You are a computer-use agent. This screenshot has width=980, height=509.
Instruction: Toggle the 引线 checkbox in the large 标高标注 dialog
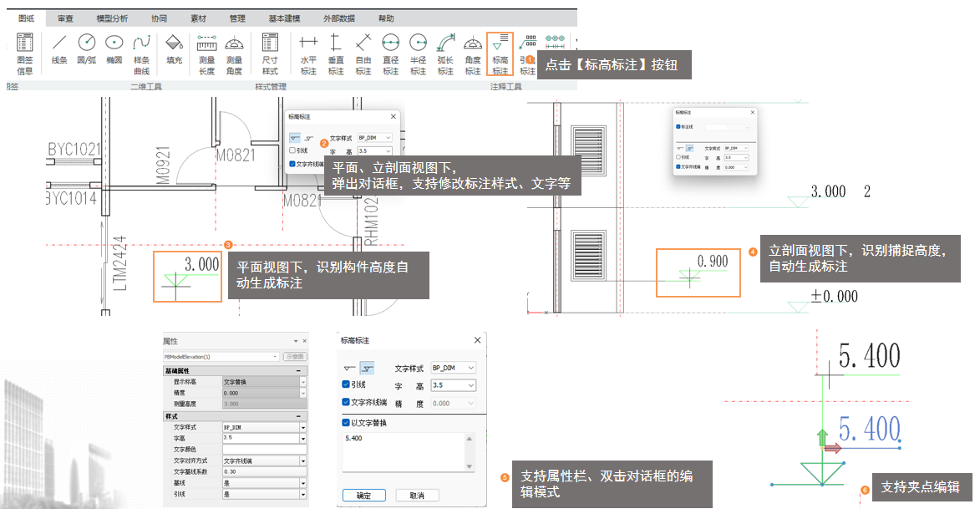[x=346, y=384]
